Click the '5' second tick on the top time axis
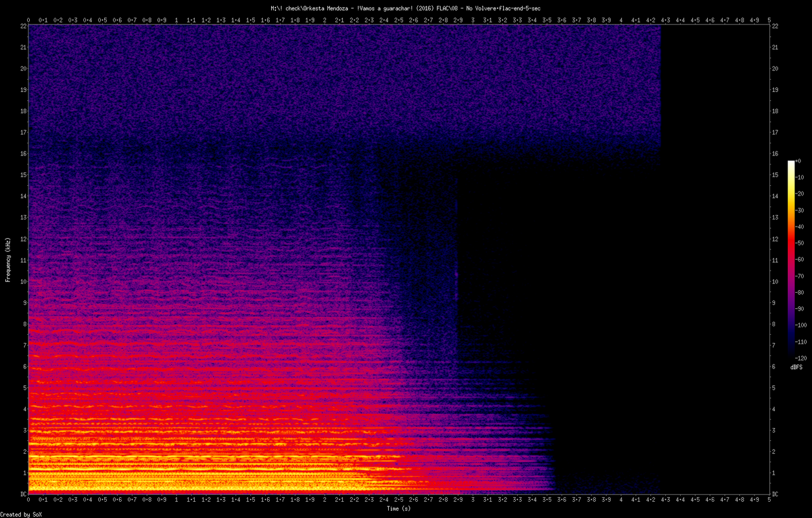Screen dimensions: 812x518 (x=769, y=20)
